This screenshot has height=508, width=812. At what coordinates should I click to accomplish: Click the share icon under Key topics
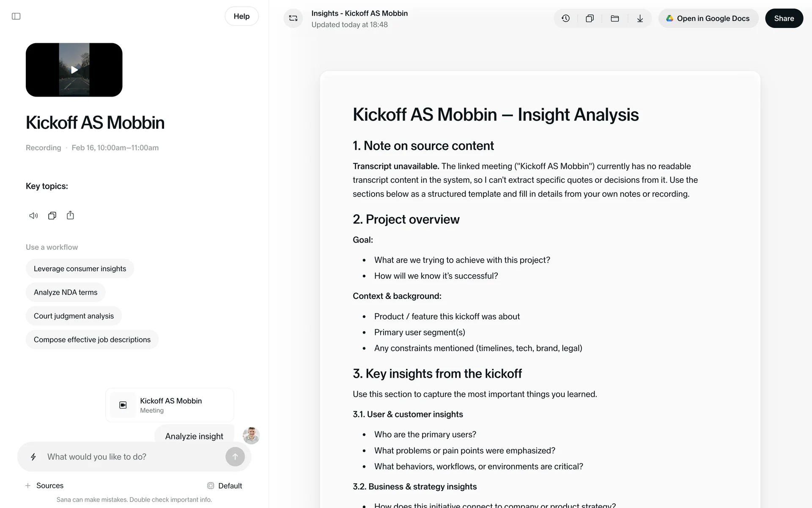70,215
